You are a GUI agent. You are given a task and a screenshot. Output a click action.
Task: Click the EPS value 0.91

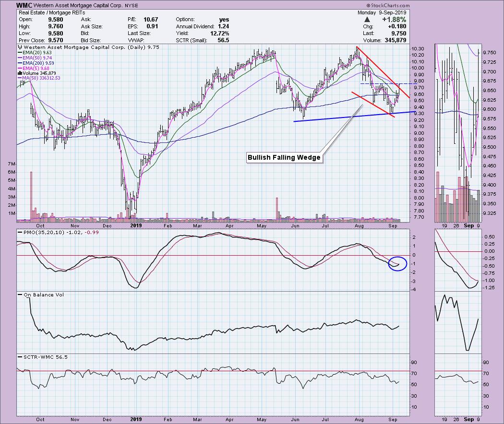[x=152, y=26]
